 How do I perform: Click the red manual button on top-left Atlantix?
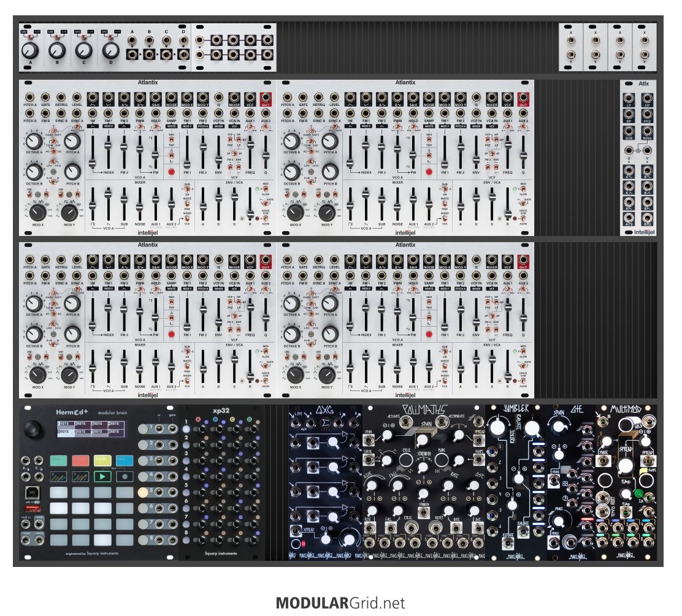point(171,172)
